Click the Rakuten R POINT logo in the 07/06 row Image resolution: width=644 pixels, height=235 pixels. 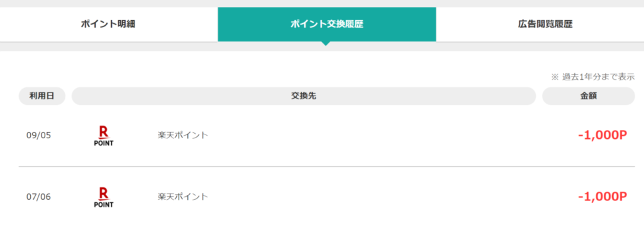point(104,197)
